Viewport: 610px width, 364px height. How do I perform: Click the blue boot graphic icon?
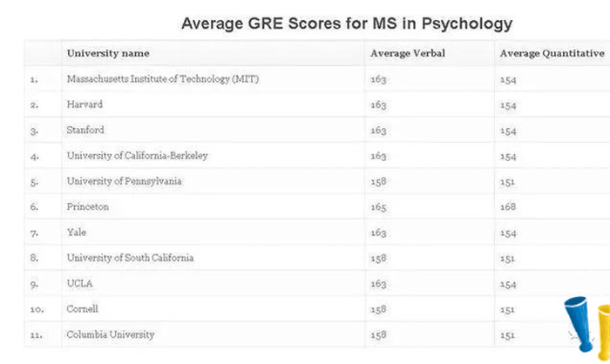(579, 324)
